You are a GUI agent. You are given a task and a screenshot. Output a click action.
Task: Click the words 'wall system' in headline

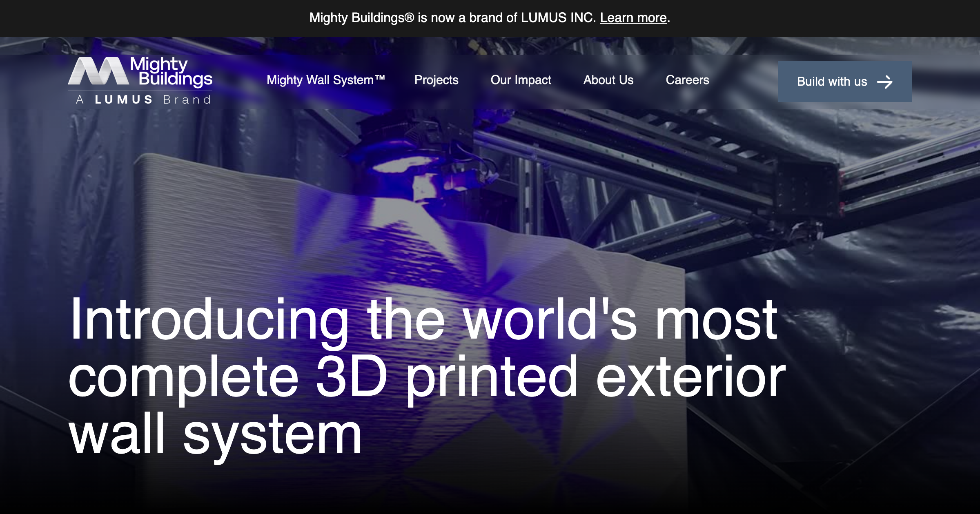(215, 433)
